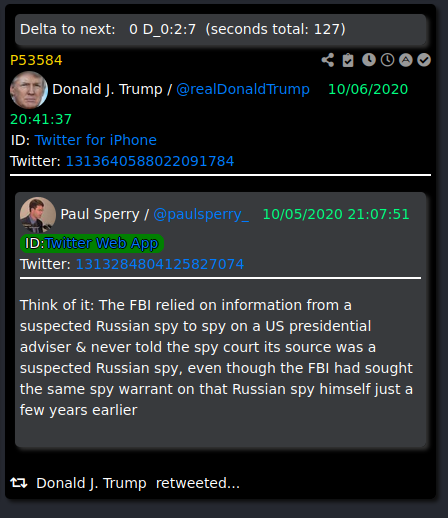Click the highlighted Twitter Web App source

pyautogui.click(x=92, y=243)
